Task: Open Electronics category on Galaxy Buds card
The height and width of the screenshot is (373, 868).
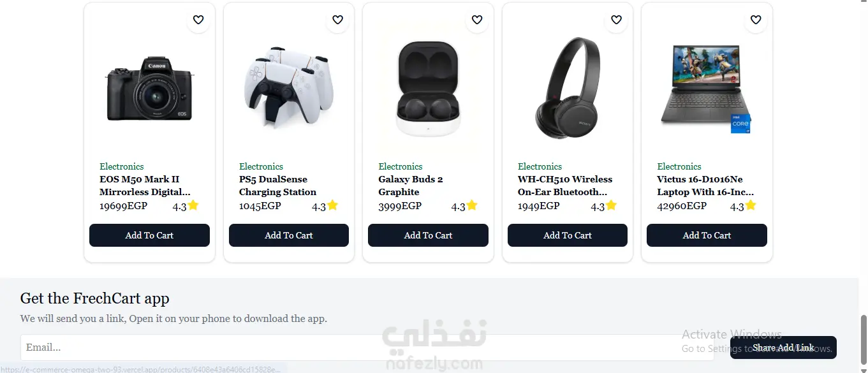Action: (401, 166)
